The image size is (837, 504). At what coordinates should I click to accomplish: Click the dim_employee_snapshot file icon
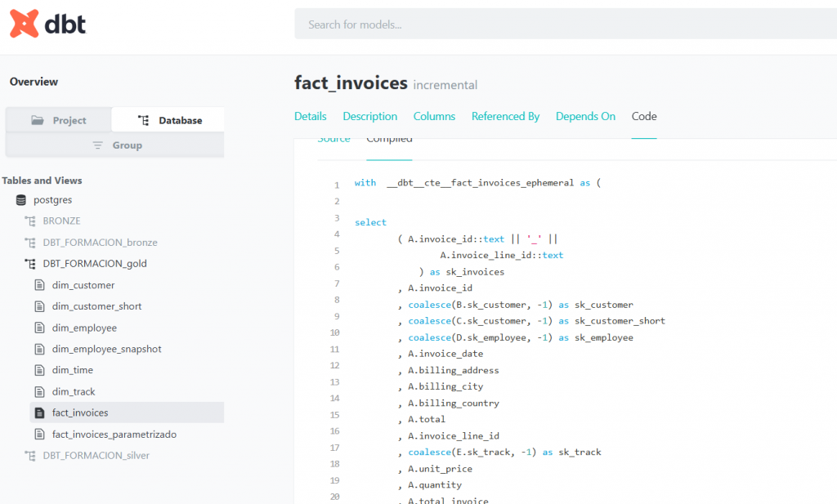[39, 349]
